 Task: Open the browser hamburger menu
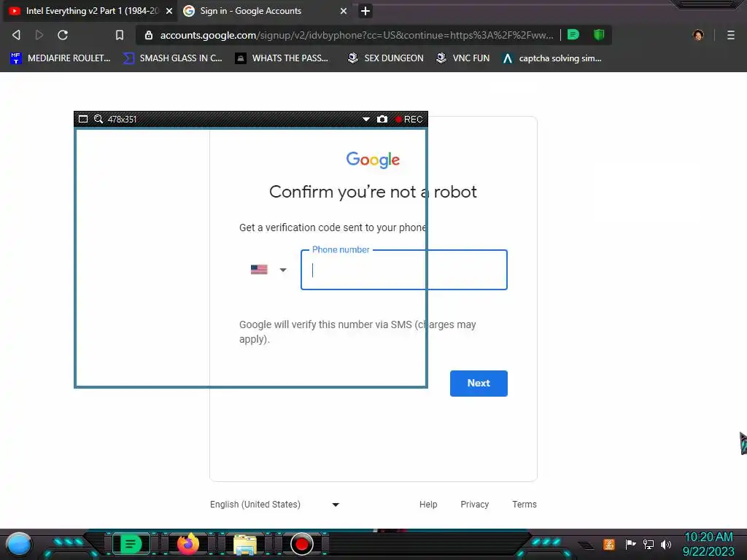(x=731, y=35)
